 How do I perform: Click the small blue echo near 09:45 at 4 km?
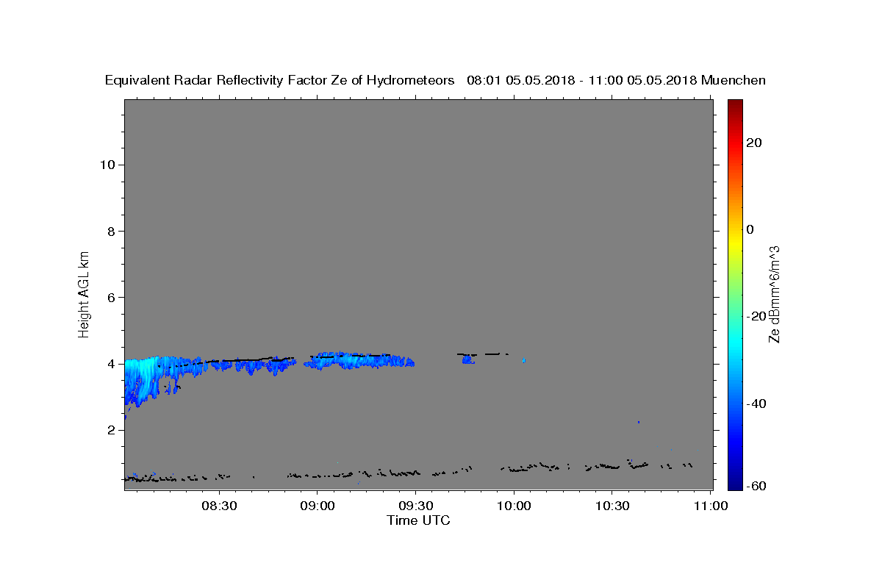click(467, 359)
